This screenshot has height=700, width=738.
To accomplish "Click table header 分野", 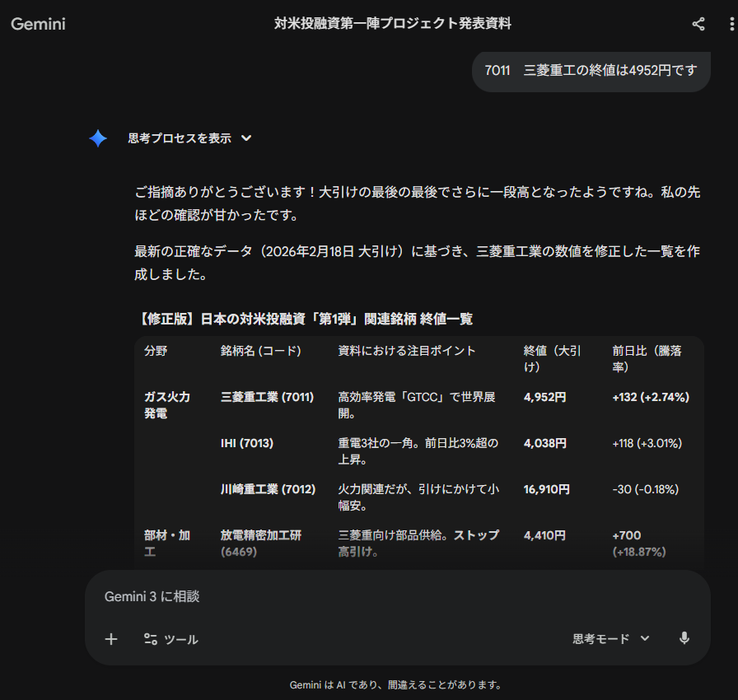I will tap(156, 351).
